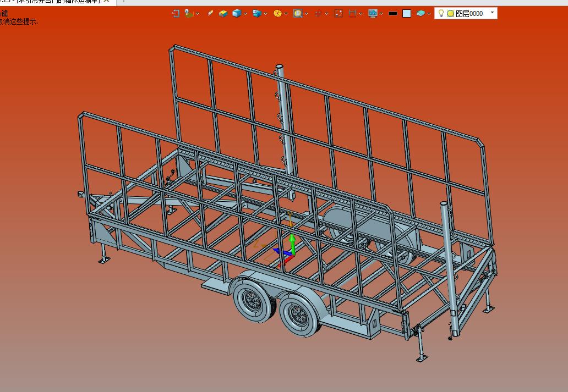568x392 pixels.
Task: Click the yellow circle layer color indicator
Action: pyautogui.click(x=450, y=13)
